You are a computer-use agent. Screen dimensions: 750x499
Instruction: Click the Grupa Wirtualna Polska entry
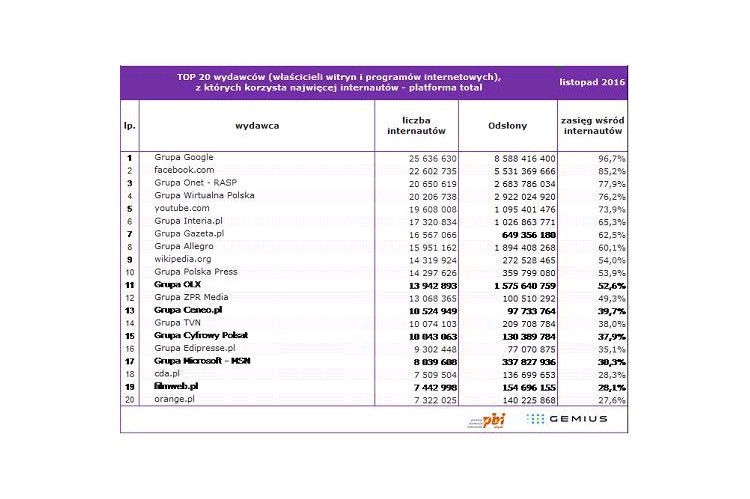coord(204,195)
